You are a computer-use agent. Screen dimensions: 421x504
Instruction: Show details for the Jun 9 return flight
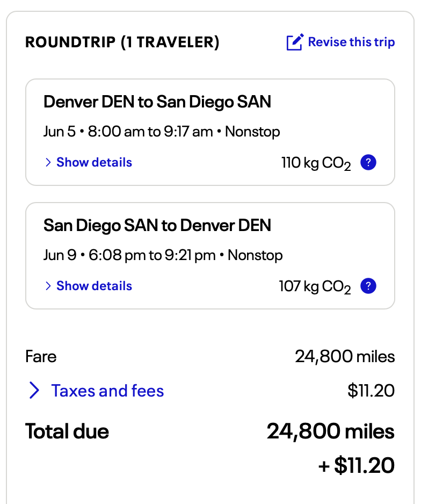click(x=94, y=286)
